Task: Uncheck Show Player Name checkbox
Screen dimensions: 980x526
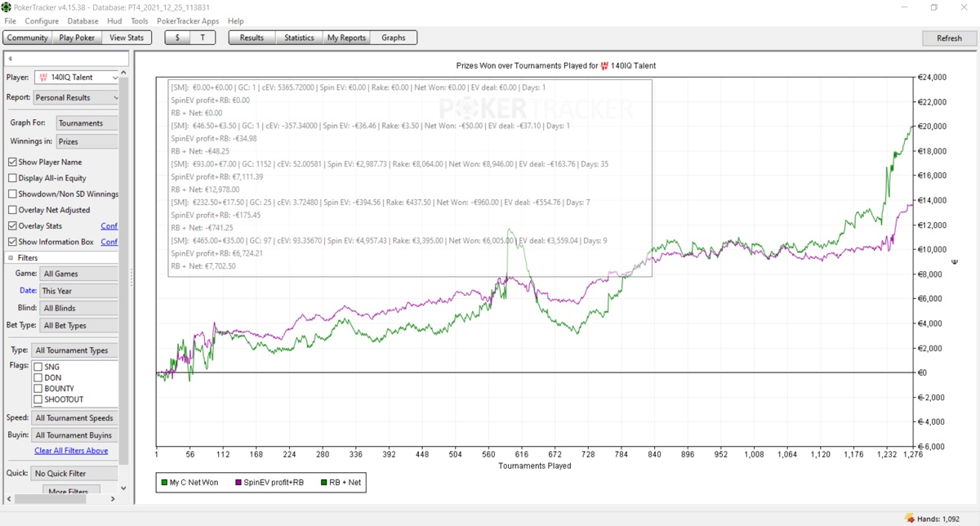Action: point(12,162)
